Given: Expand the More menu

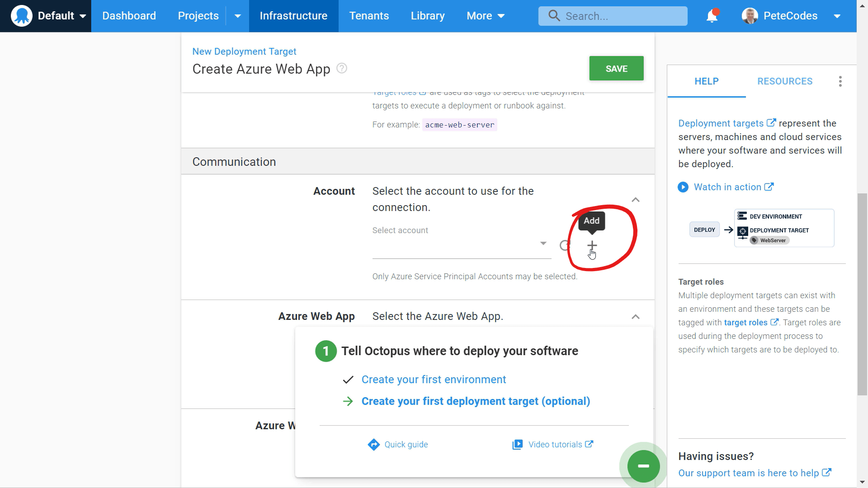Looking at the screenshot, I should pos(485,16).
